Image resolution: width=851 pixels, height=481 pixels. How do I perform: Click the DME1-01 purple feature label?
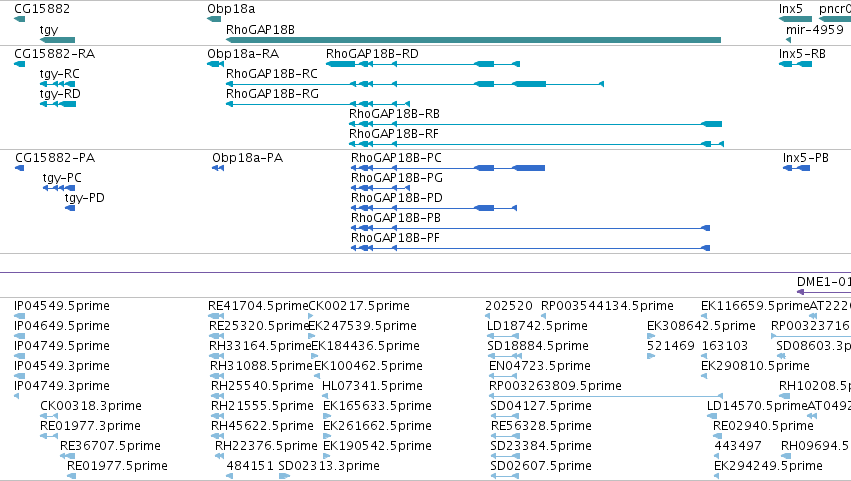[823, 282]
